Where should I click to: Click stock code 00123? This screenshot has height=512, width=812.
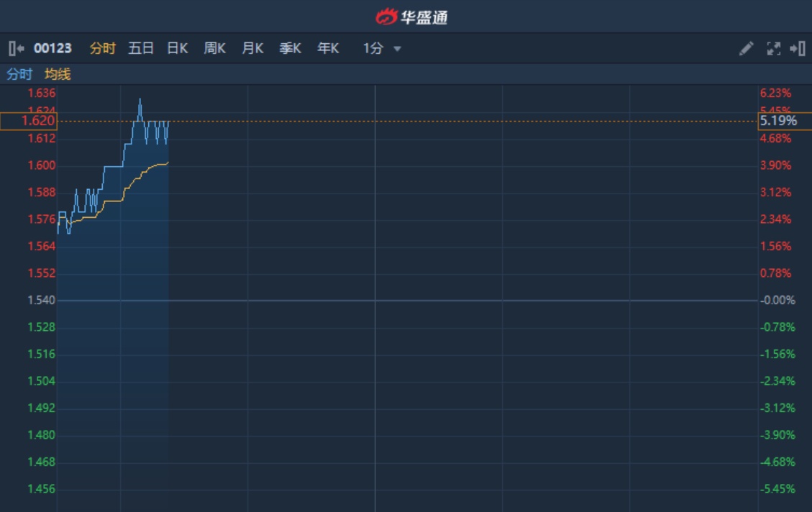click(x=53, y=49)
